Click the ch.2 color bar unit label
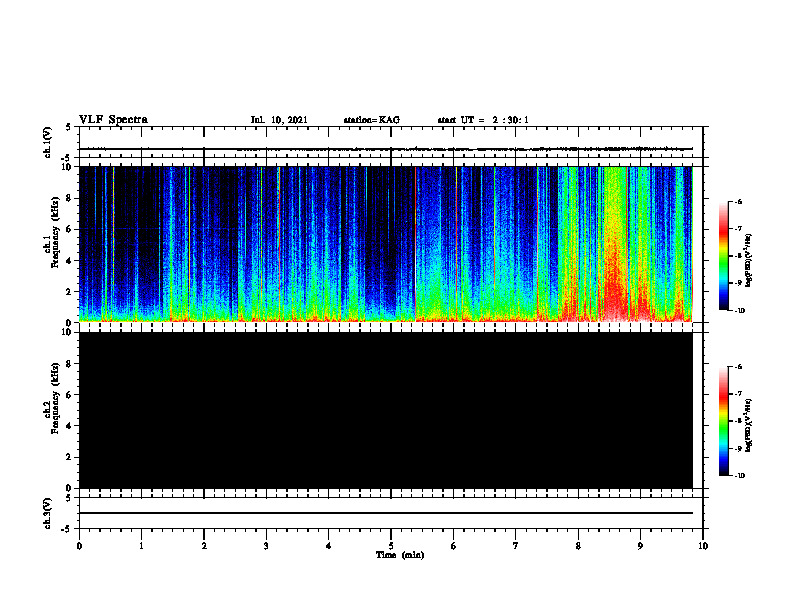The image size is (792, 612). [749, 426]
